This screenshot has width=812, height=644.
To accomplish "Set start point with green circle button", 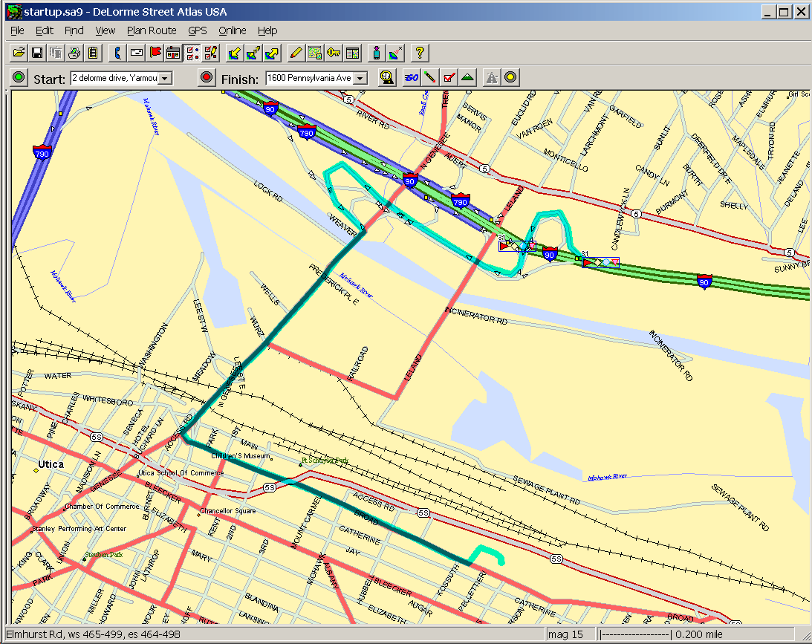I will [x=19, y=78].
